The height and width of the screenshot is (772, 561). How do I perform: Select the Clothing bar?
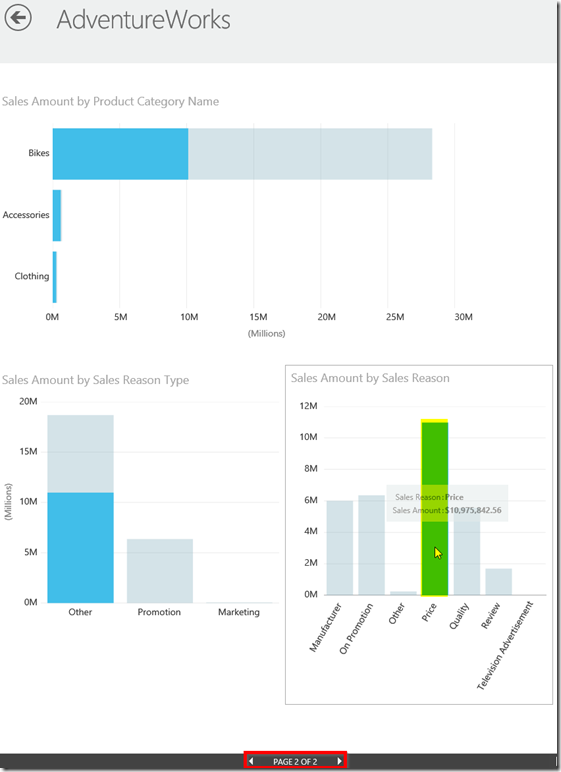tap(55, 277)
